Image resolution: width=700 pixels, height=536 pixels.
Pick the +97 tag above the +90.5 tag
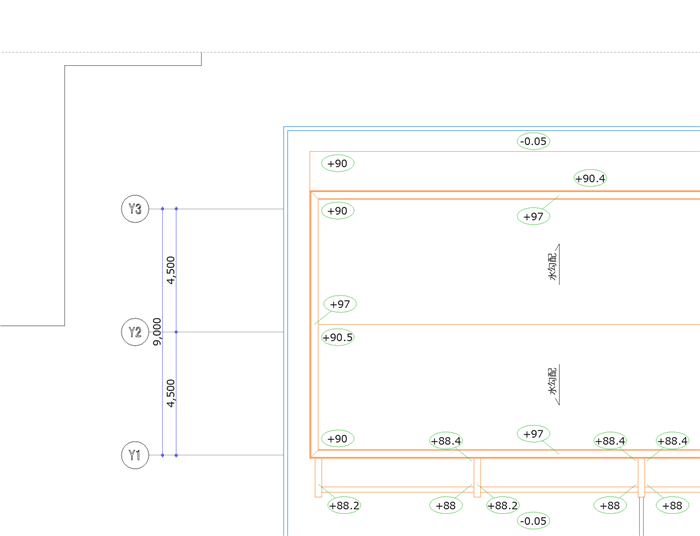[x=340, y=304]
